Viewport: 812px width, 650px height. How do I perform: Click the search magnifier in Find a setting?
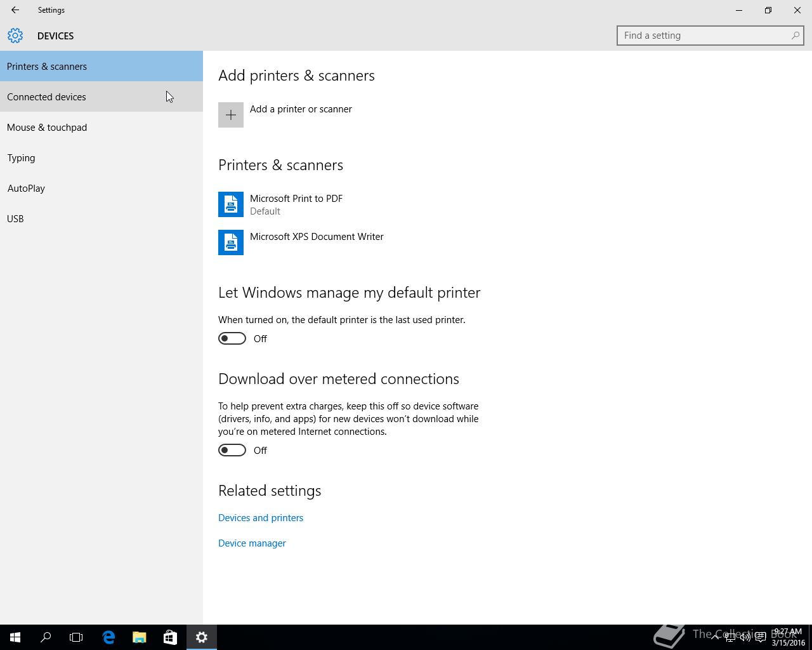[795, 36]
